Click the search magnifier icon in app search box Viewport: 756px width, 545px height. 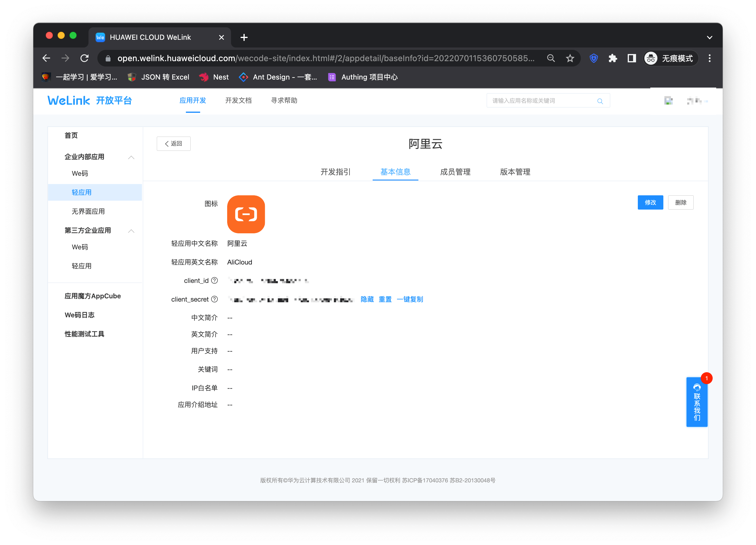coord(600,101)
